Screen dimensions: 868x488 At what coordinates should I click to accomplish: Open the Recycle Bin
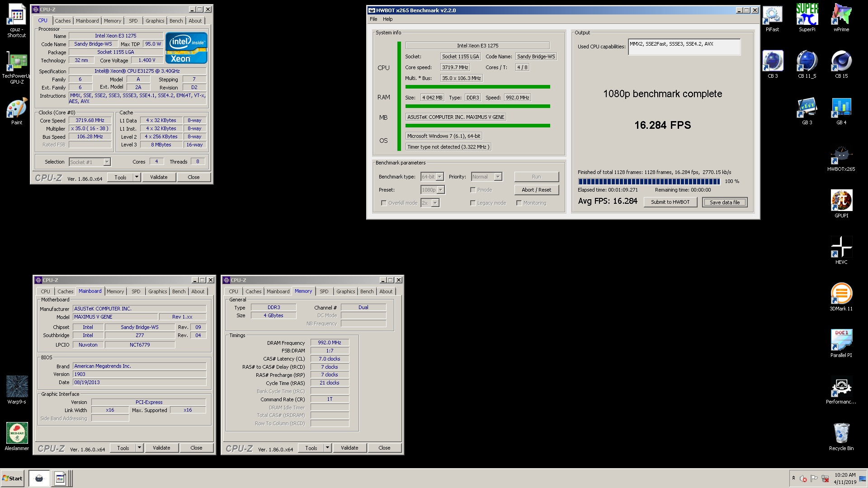841,437
